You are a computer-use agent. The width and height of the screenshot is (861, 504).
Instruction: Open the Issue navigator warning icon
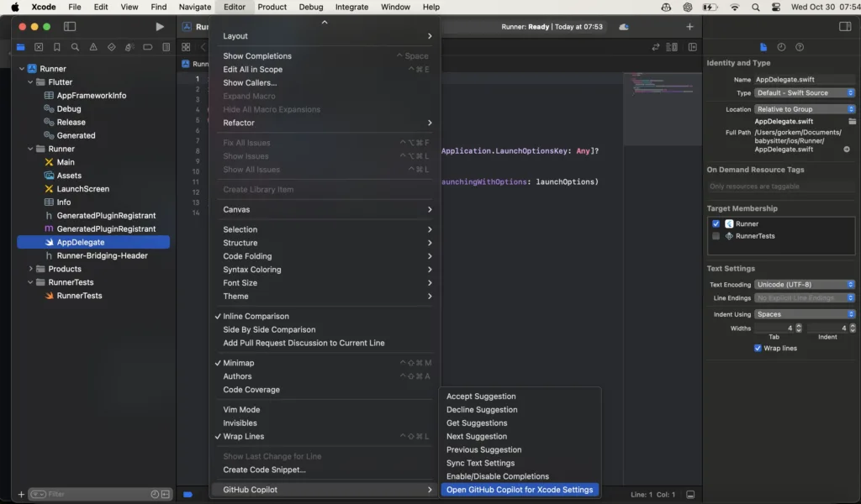point(93,47)
